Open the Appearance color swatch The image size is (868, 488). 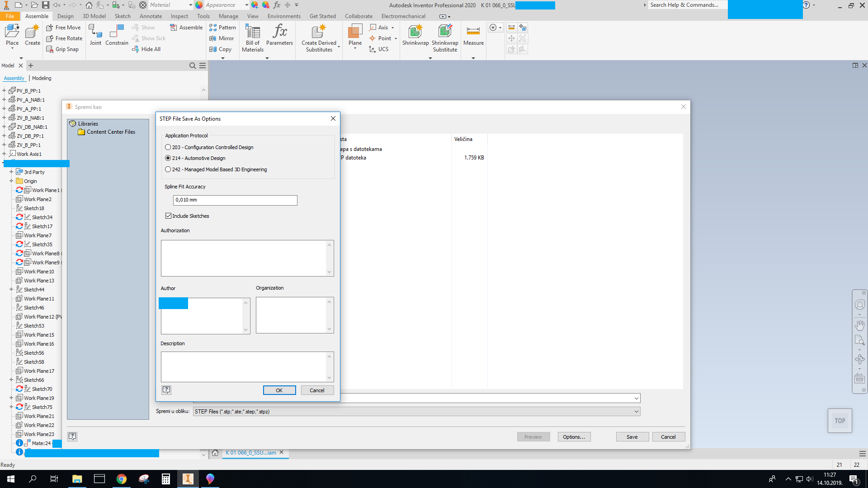point(199,5)
